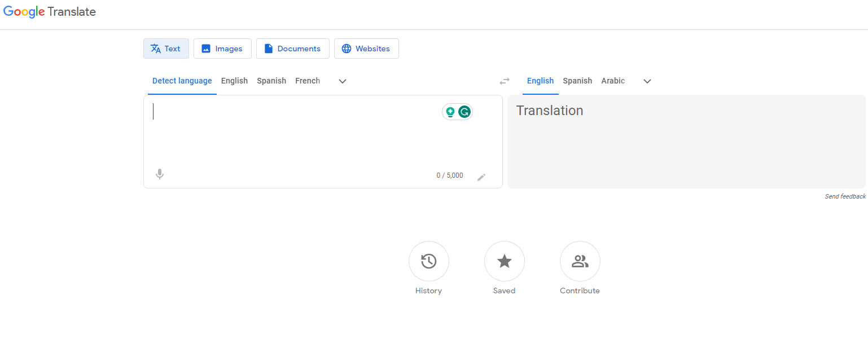The image size is (868, 343).
Task: Open the Websites translation mode
Action: (x=366, y=49)
